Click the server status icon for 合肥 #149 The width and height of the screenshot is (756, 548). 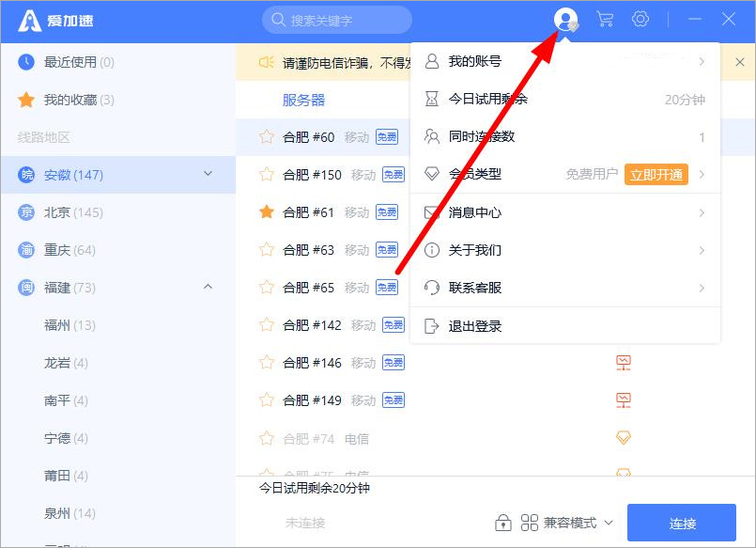point(624,400)
